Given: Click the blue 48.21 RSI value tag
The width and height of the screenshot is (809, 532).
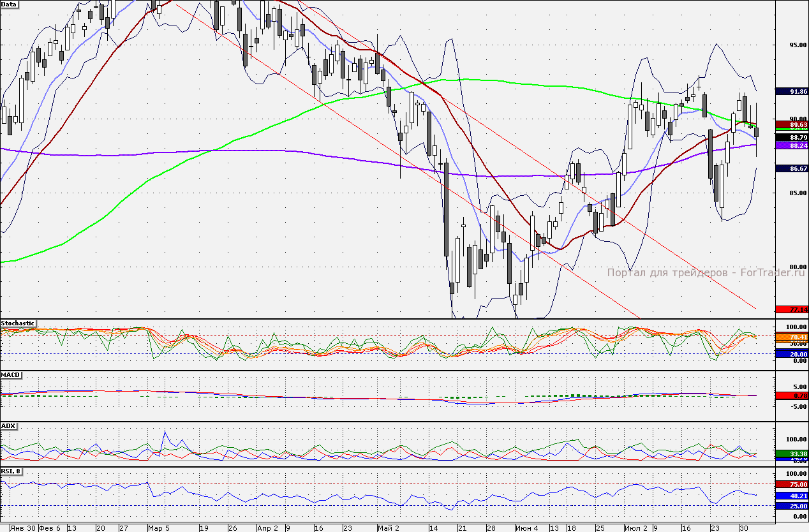Looking at the screenshot, I should [792, 495].
